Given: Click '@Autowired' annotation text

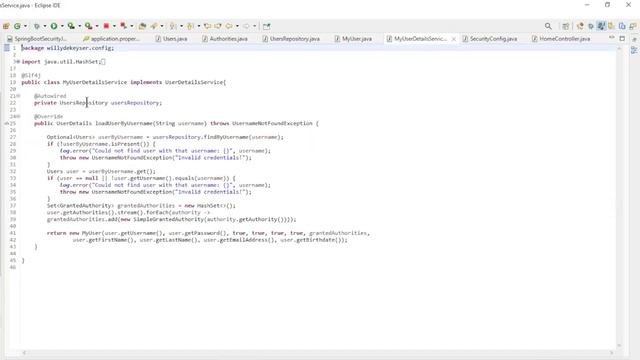Looking at the screenshot, I should 50,96.
